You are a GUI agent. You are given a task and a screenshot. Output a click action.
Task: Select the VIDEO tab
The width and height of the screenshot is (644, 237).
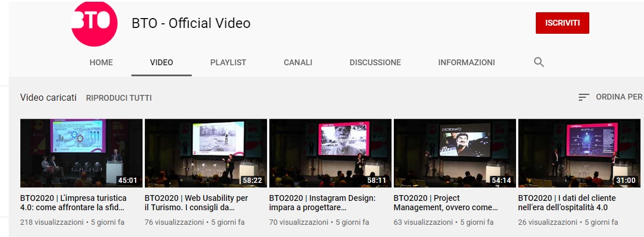161,62
